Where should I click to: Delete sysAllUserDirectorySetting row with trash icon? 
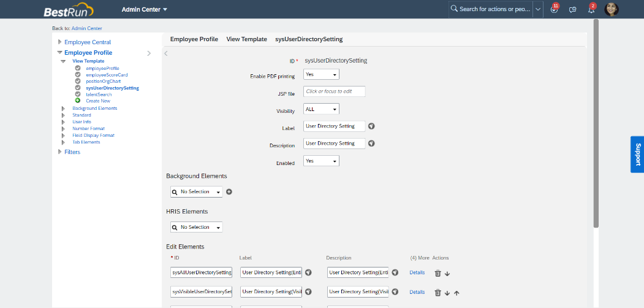[438, 273]
